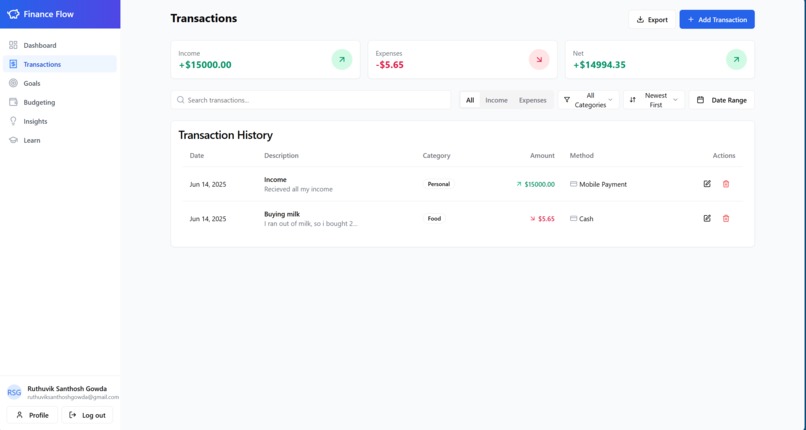Go to the Goals page
This screenshot has width=806, height=430.
pyautogui.click(x=60, y=83)
